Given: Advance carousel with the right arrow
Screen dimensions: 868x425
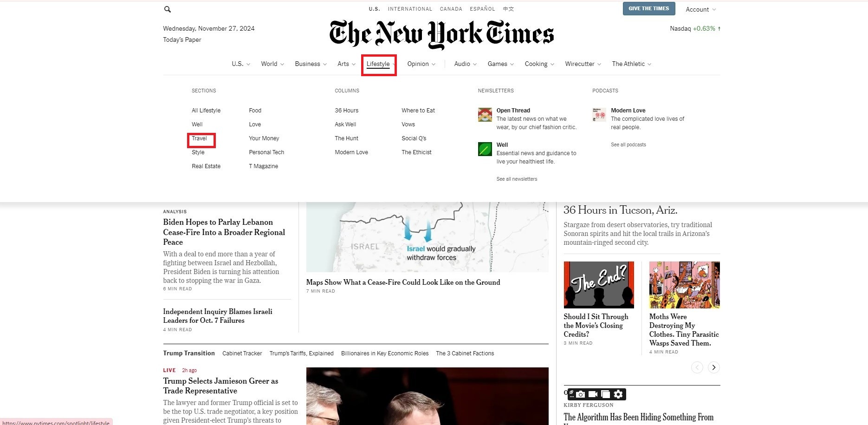Looking at the screenshot, I should (x=714, y=367).
